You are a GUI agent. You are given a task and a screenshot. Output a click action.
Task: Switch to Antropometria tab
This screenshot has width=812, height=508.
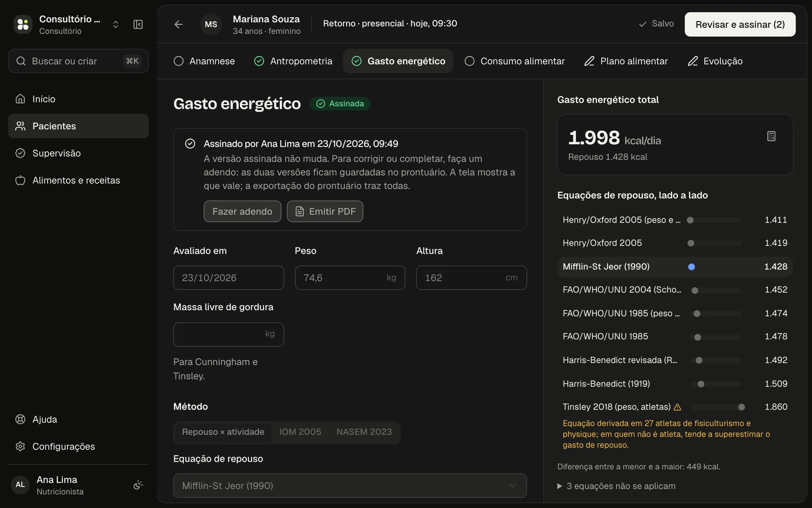(x=293, y=61)
